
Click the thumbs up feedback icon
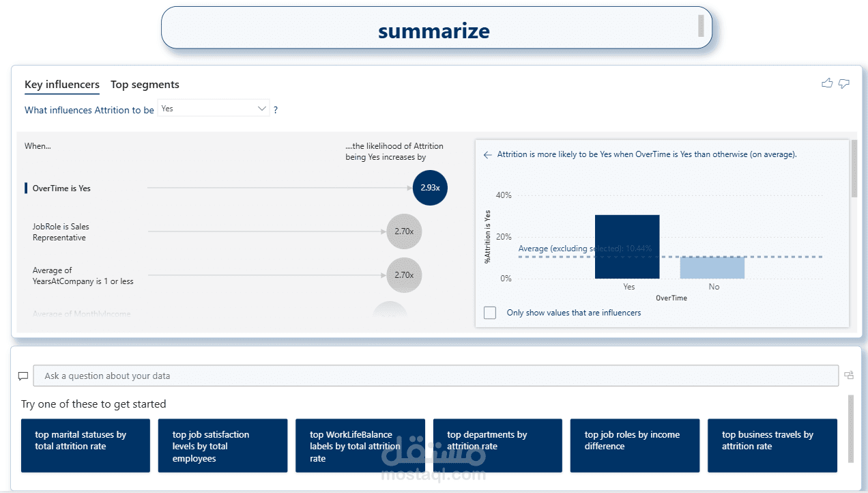coord(827,83)
